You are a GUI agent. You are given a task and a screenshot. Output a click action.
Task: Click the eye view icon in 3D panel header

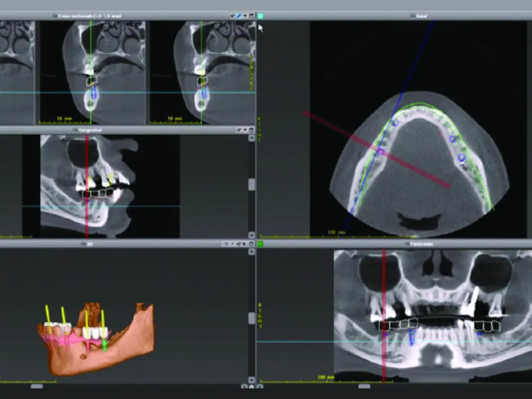(226, 244)
